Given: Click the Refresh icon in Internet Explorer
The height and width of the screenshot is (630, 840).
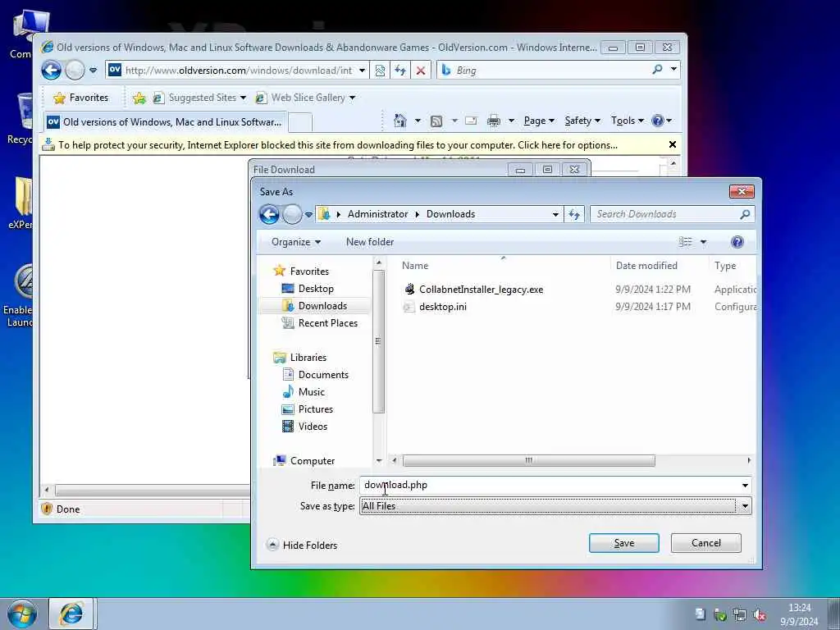Looking at the screenshot, I should [x=400, y=71].
